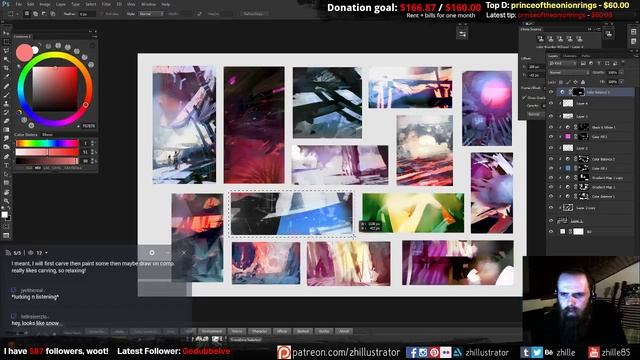The image size is (640, 360).
Task: Select the Lasso tool
Action: (6, 51)
